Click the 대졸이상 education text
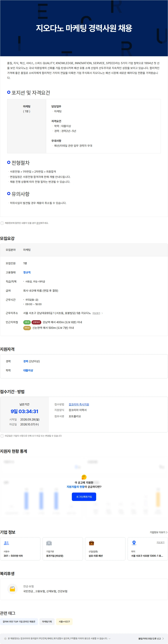 (28, 370)
